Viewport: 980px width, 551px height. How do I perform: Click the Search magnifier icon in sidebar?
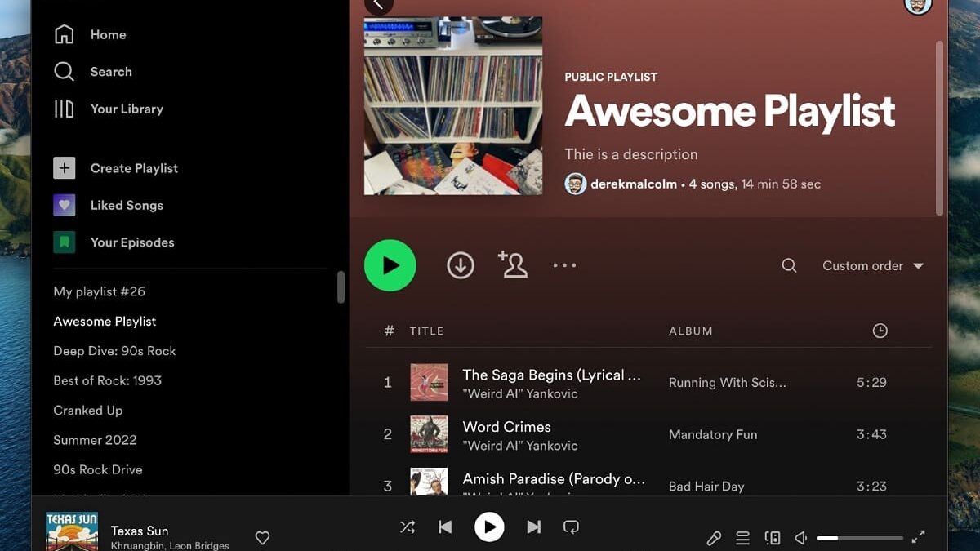64,72
